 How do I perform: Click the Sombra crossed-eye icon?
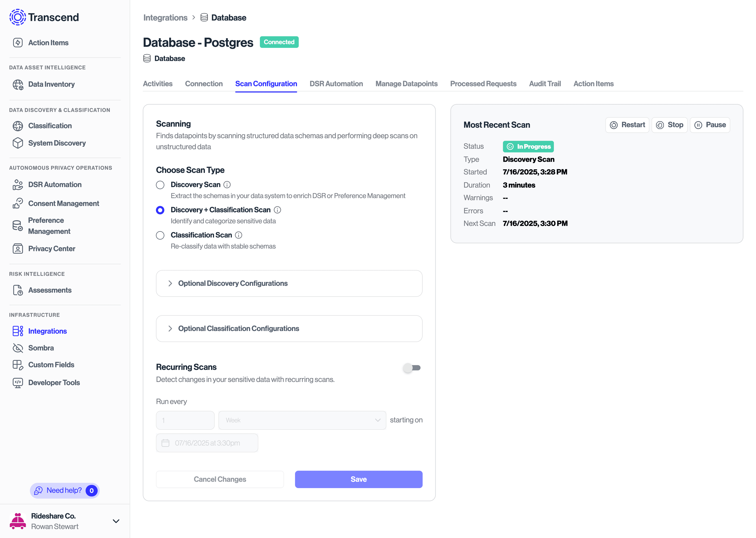[x=18, y=348]
